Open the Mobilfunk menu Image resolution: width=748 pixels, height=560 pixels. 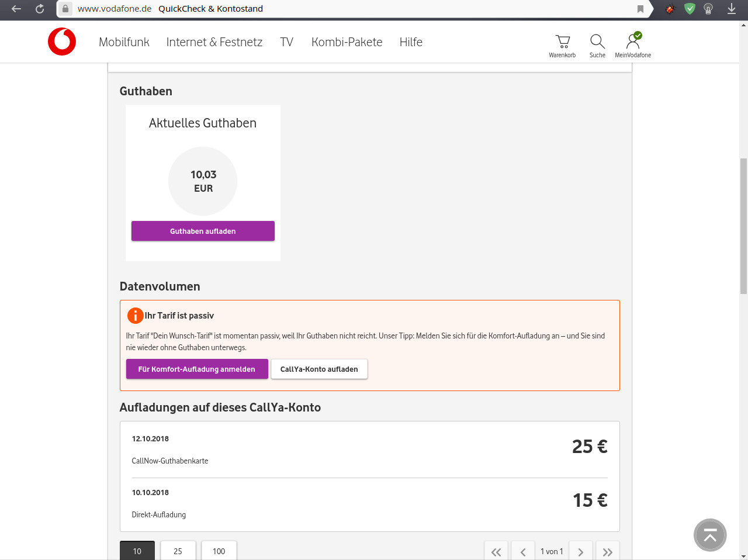pos(124,42)
